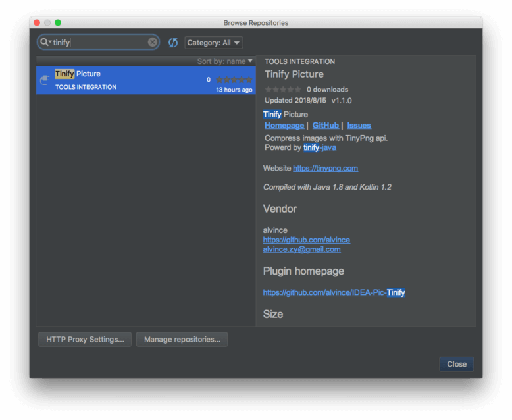Open the tinify-java link
The width and height of the screenshot is (512, 420).
(320, 147)
